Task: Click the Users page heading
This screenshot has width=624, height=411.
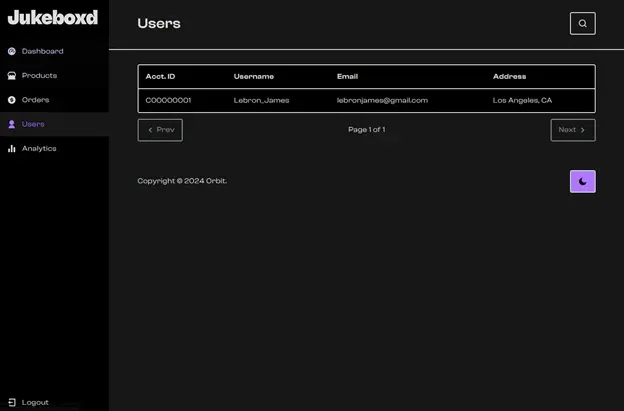Action: (x=159, y=23)
